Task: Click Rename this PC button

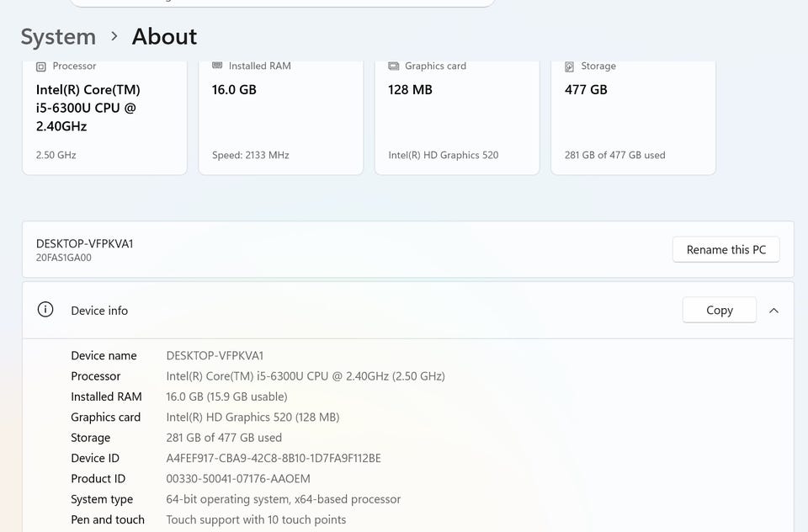Action: tap(726, 249)
